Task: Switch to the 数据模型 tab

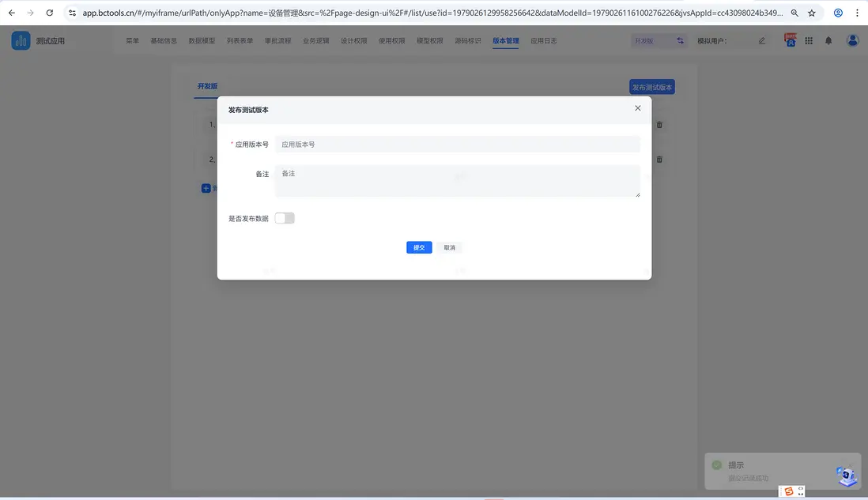Action: (x=202, y=40)
